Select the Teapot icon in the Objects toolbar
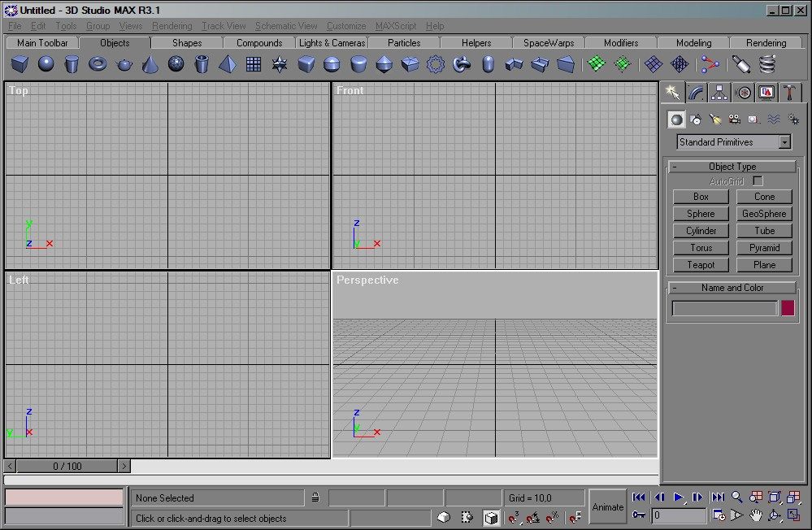 point(124,64)
